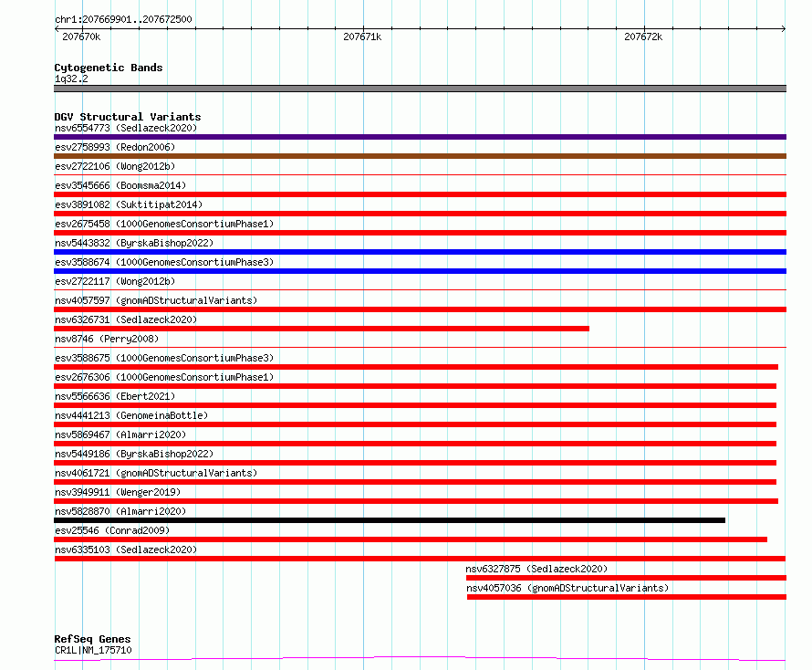Image resolution: width=812 pixels, height=670 pixels.
Task: Click the black nsv5828870 variant bar
Action: point(390,520)
